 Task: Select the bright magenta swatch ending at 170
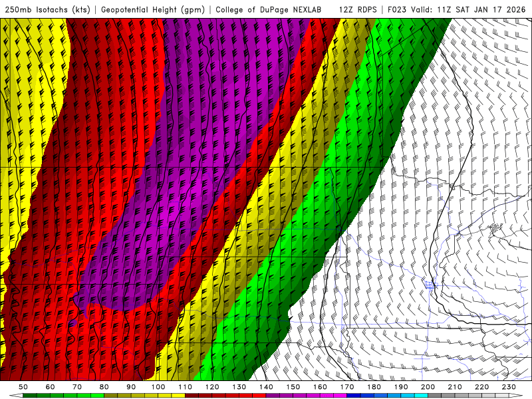pos(340,396)
